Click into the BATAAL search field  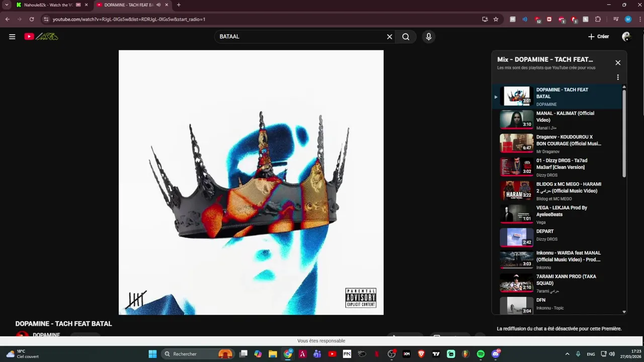coord(301,37)
